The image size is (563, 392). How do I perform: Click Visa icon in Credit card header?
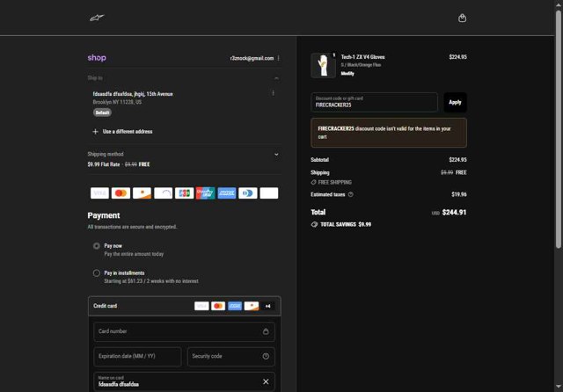[201, 306]
